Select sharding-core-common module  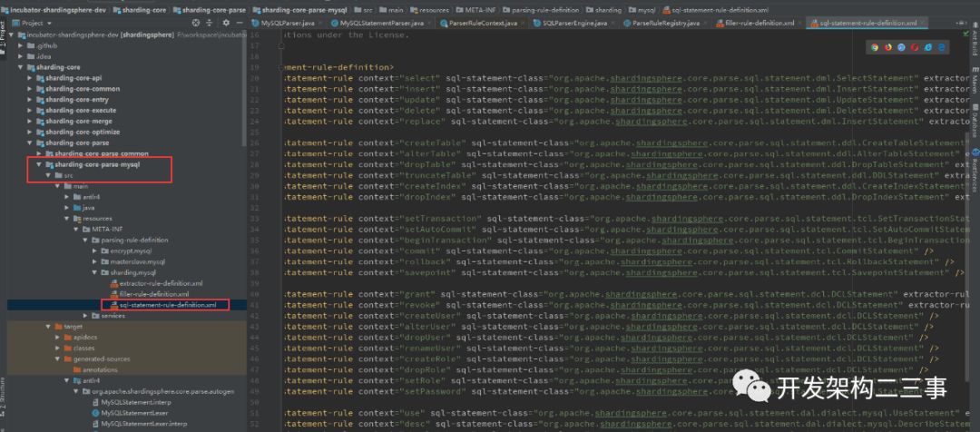pyautogui.click(x=78, y=89)
